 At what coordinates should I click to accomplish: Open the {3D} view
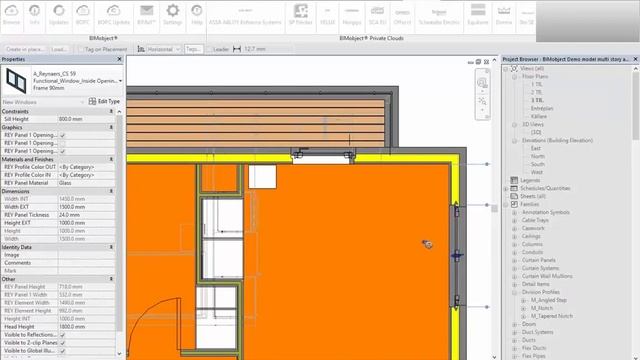pyautogui.click(x=536, y=132)
